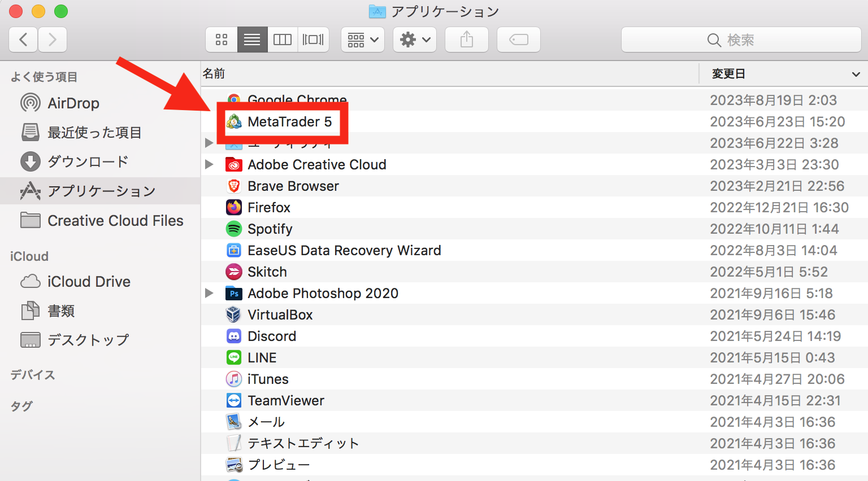This screenshot has height=481, width=868.
Task: Click the よく使う項目 sidebar header
Action: coord(44,77)
